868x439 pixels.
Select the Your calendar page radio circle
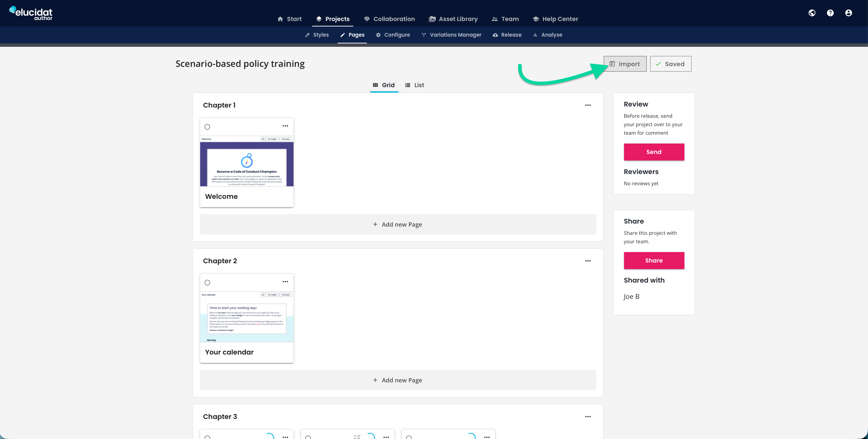(207, 283)
